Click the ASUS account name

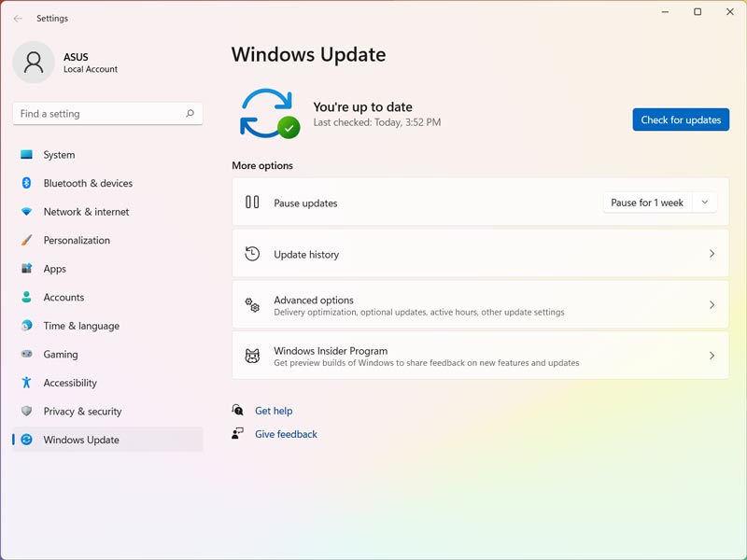(x=76, y=57)
